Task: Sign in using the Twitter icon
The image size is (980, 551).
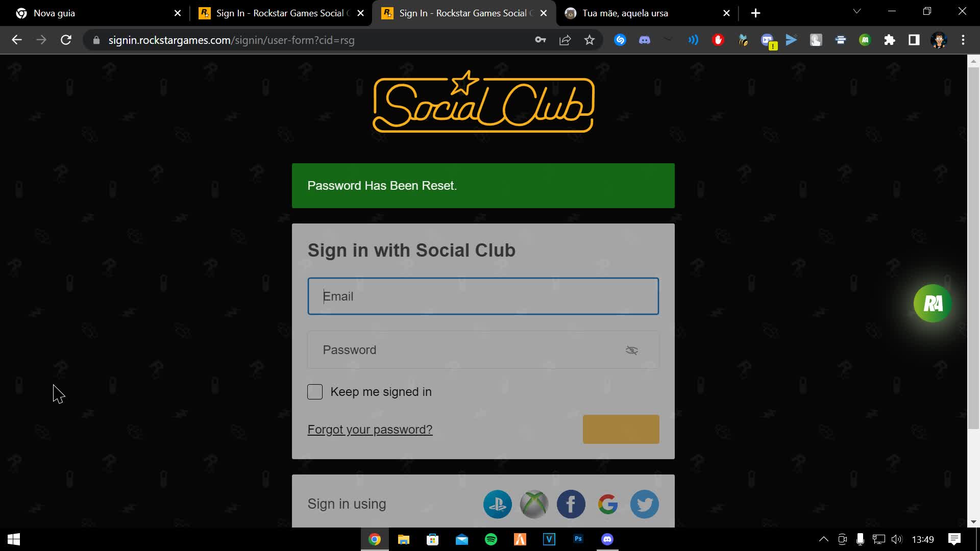Action: coord(644,504)
